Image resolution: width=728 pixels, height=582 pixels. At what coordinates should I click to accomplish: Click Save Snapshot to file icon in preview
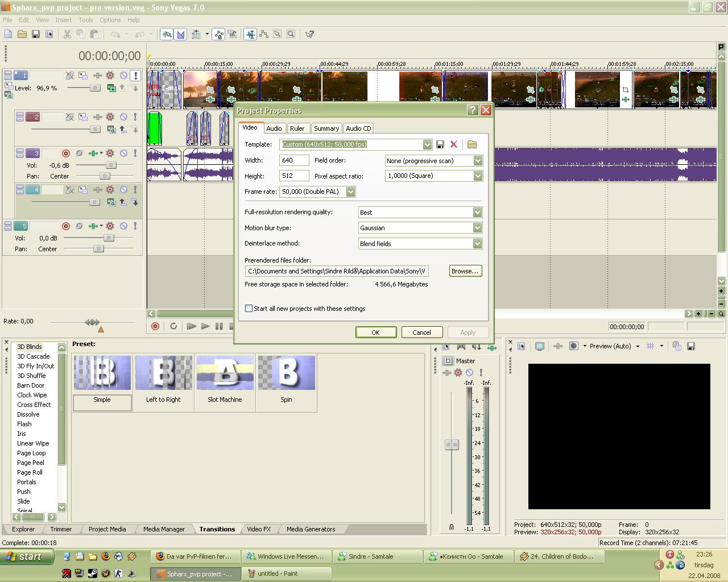click(691, 346)
